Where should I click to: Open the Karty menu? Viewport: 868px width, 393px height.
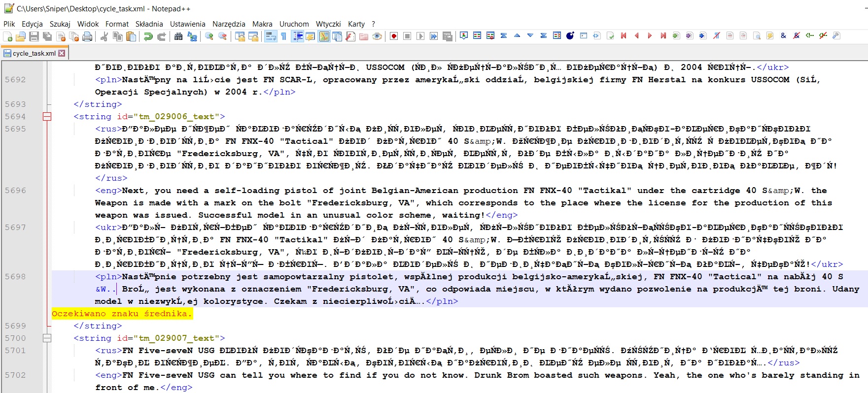[x=356, y=24]
